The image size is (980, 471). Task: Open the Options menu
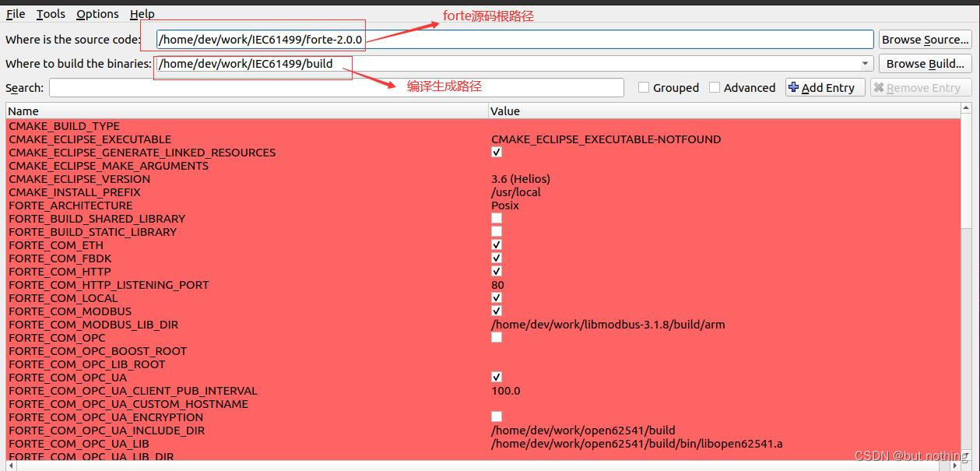pos(97,13)
